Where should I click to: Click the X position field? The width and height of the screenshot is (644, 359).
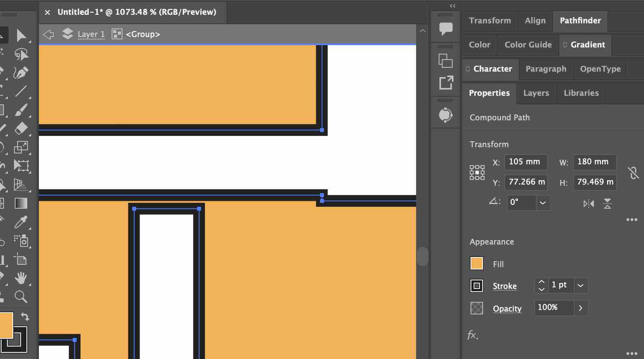coord(526,162)
